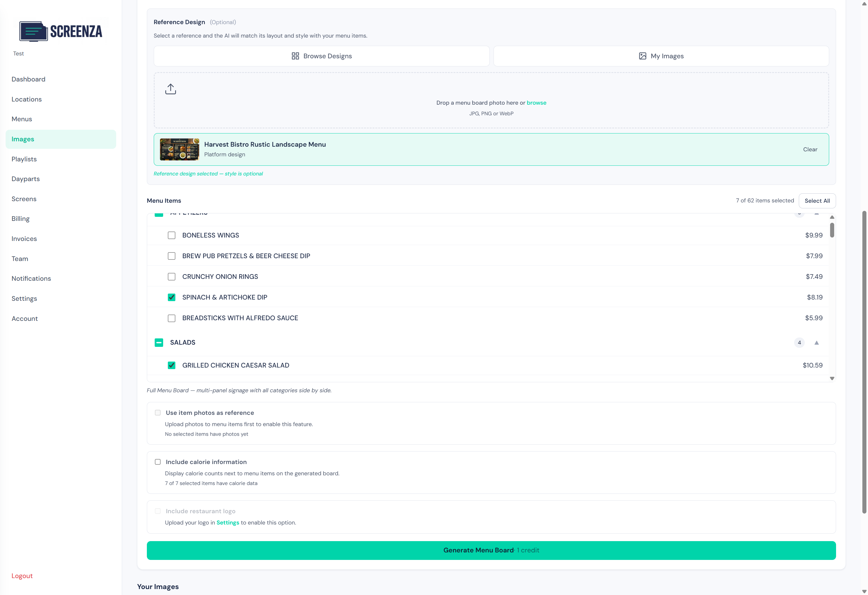This screenshot has width=868, height=595.
Task: Click Select All menu items
Action: coord(817,201)
